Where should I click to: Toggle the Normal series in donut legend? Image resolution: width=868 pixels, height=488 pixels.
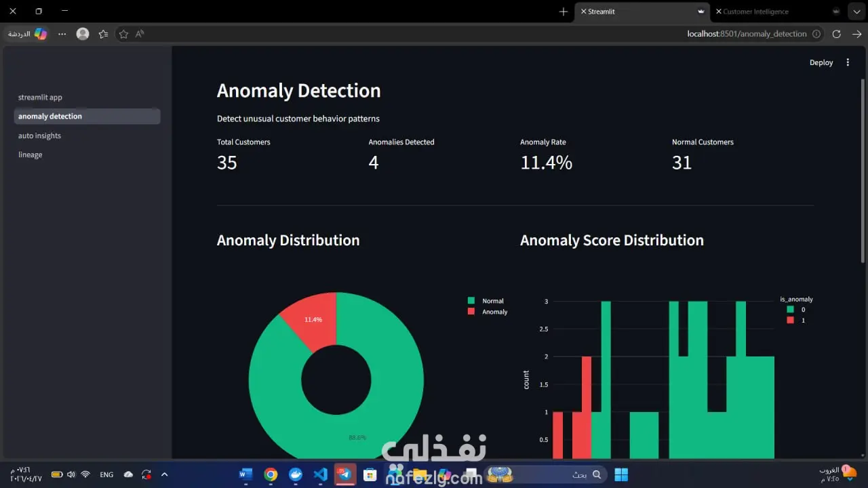(486, 301)
